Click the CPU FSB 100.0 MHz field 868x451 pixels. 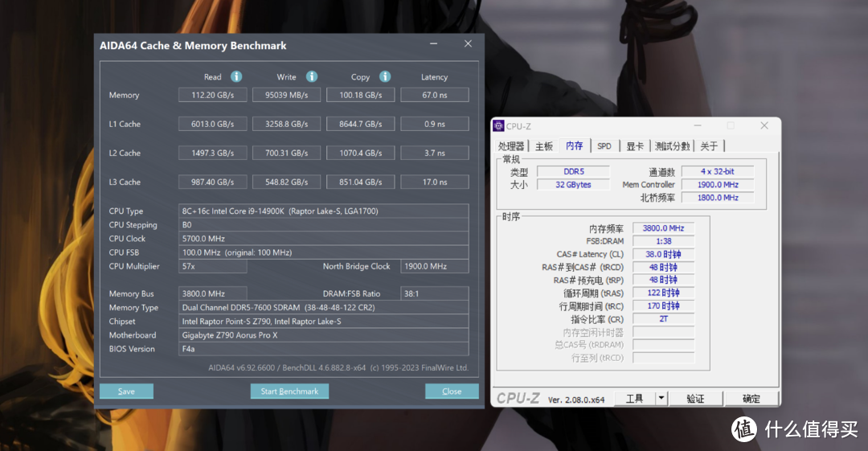pos(324,252)
